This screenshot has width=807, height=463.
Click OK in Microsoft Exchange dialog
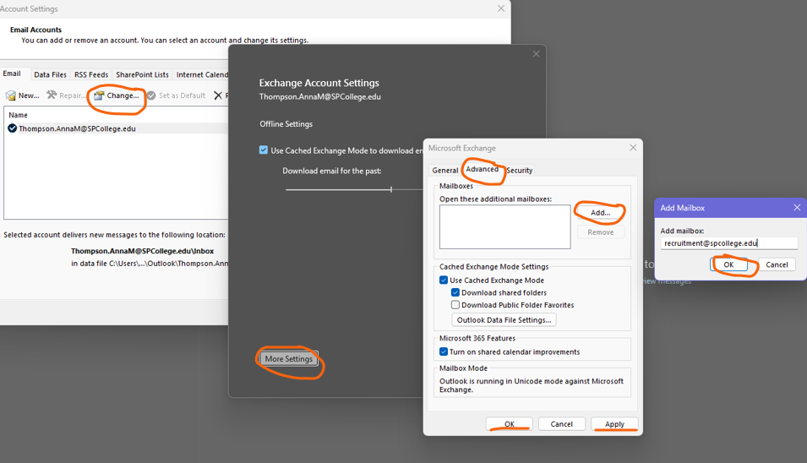[509, 424]
